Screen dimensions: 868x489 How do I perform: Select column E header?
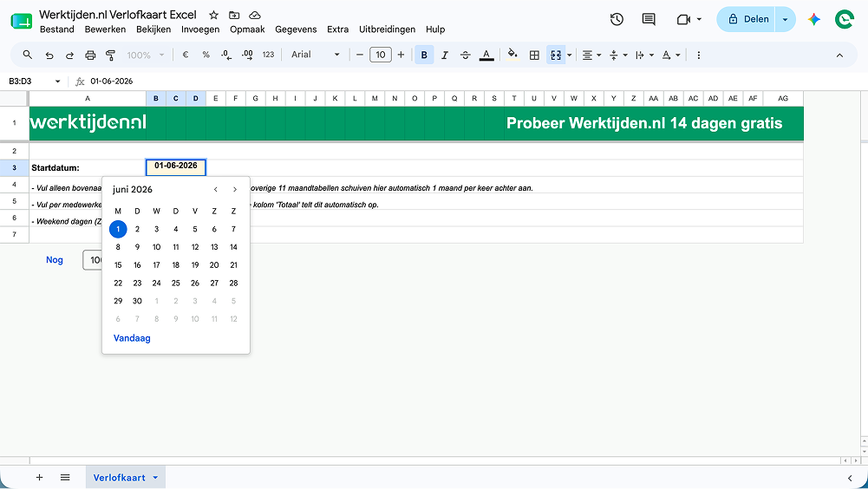point(215,98)
